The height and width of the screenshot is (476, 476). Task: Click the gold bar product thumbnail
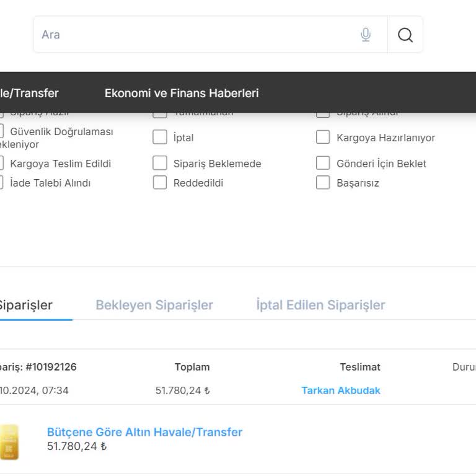pyautogui.click(x=9, y=442)
